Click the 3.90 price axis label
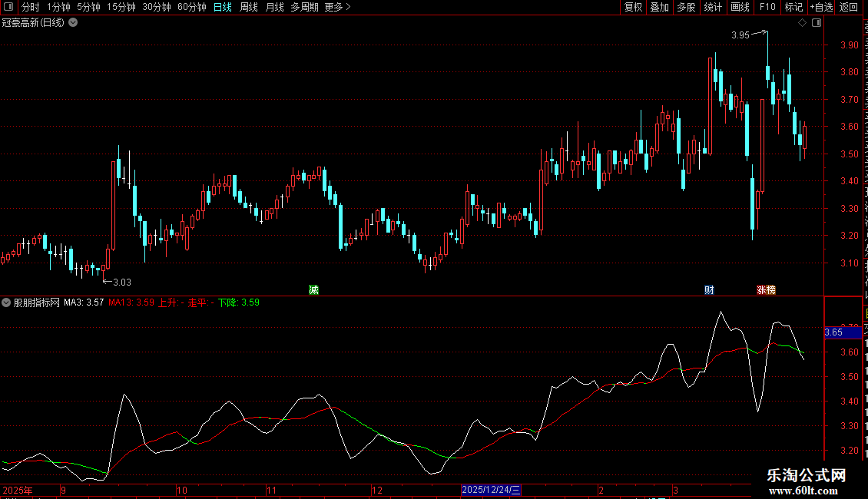 tap(849, 45)
